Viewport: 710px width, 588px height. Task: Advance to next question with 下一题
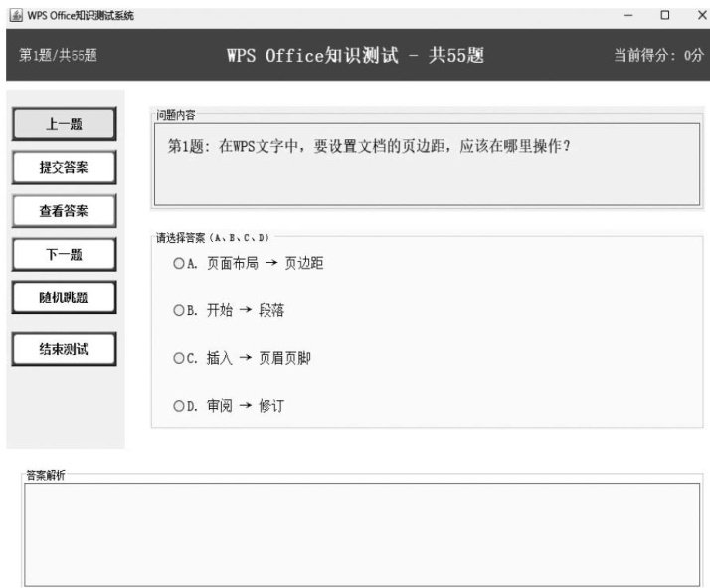click(64, 254)
